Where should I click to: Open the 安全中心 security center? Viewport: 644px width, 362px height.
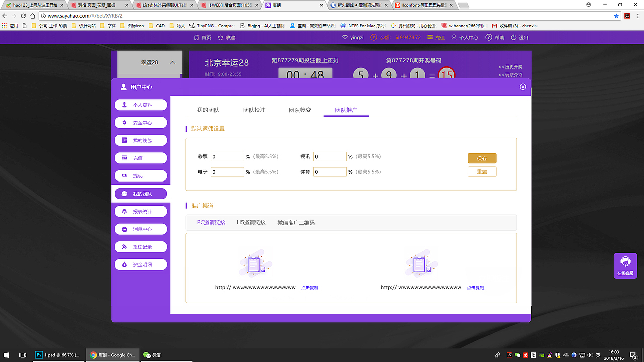tap(140, 122)
